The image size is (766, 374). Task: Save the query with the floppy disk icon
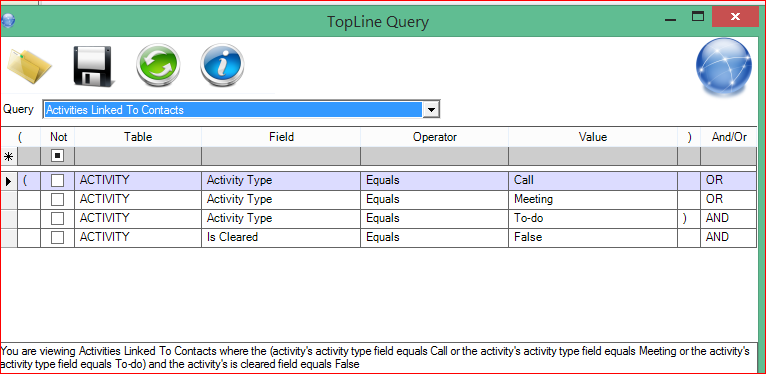[93, 66]
